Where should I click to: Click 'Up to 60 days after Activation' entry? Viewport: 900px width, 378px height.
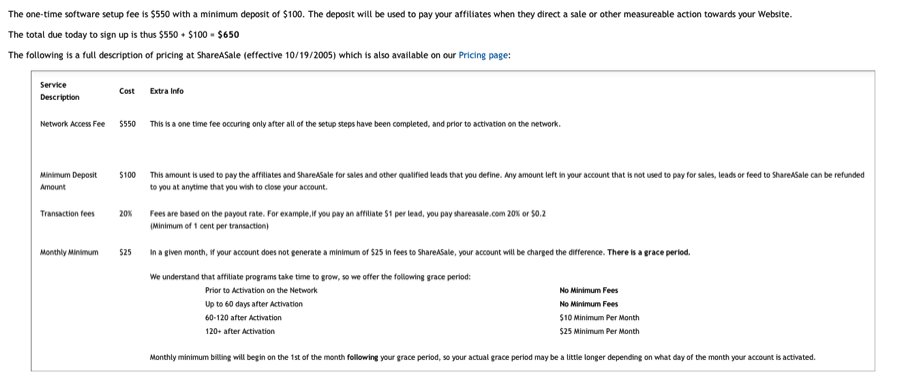[254, 304]
